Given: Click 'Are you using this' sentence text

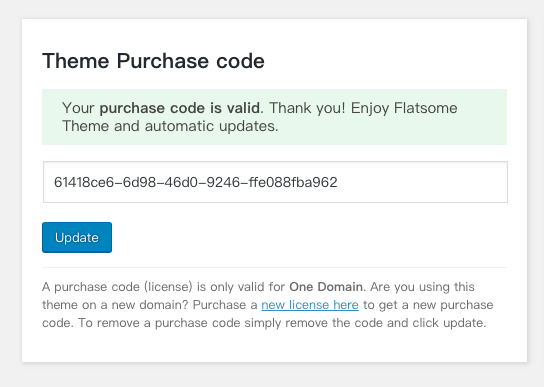Looking at the screenshot, I should tap(422, 287).
